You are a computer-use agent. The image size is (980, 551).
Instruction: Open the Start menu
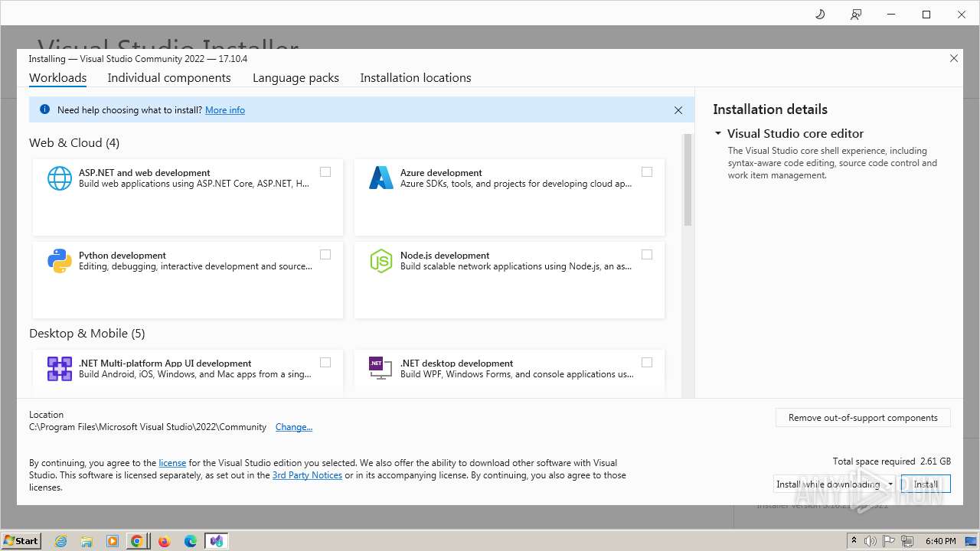click(x=21, y=541)
